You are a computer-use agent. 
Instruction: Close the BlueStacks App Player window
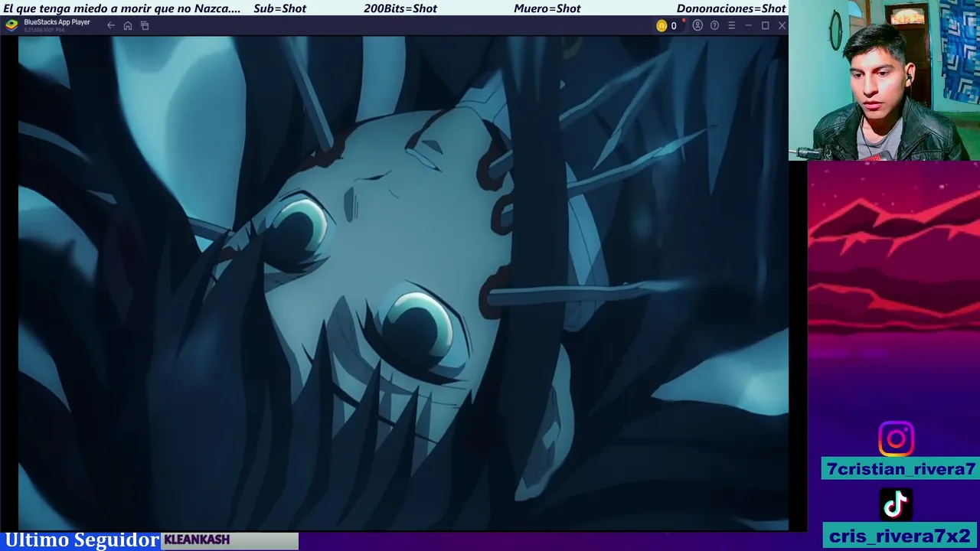[x=782, y=25]
